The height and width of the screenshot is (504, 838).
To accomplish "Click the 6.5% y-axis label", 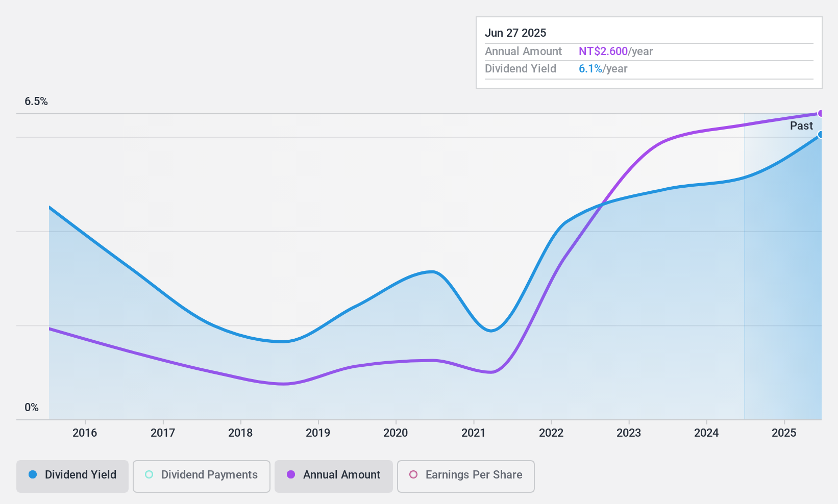I will [x=36, y=102].
